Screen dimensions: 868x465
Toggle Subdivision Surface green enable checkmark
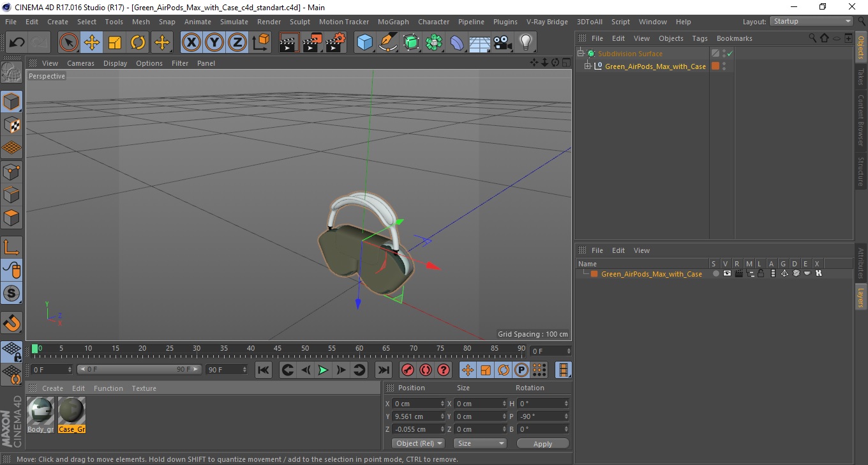tap(730, 54)
